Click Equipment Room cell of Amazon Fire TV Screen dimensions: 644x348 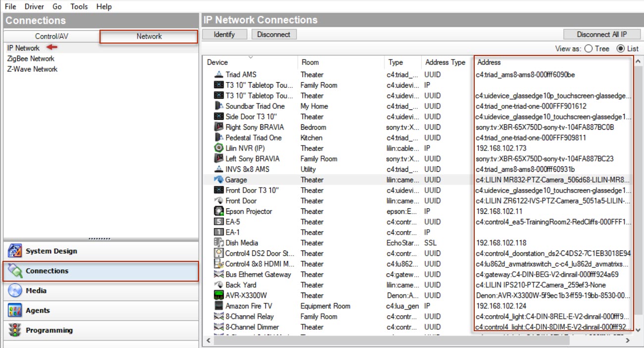325,306
